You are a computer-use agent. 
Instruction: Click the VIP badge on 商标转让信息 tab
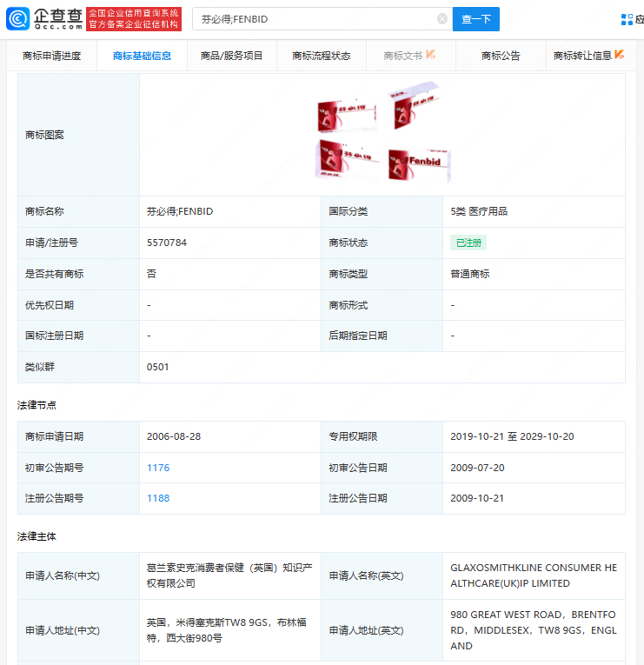pos(620,54)
